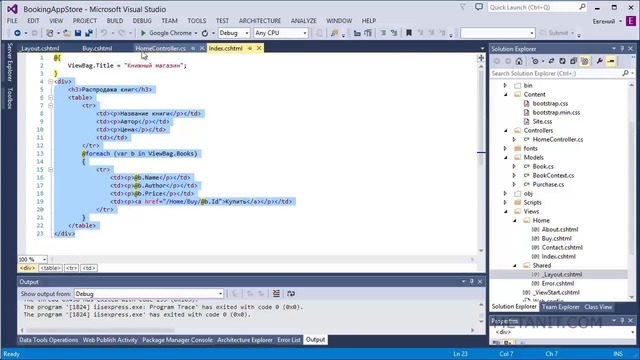Screen dimensions: 640x360
Task: Click the Pending Changes Filter icon
Action: click(x=535, y=61)
